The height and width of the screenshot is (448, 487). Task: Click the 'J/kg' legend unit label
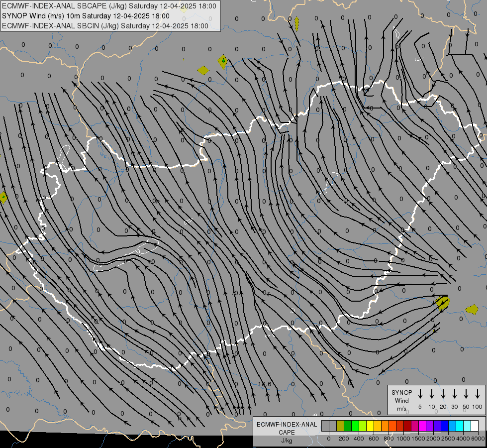pos(287,441)
